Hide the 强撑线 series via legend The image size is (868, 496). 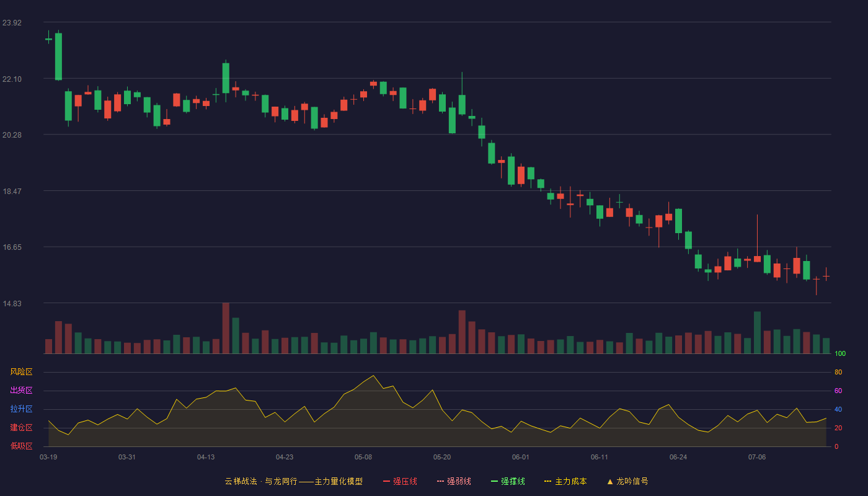click(x=508, y=481)
